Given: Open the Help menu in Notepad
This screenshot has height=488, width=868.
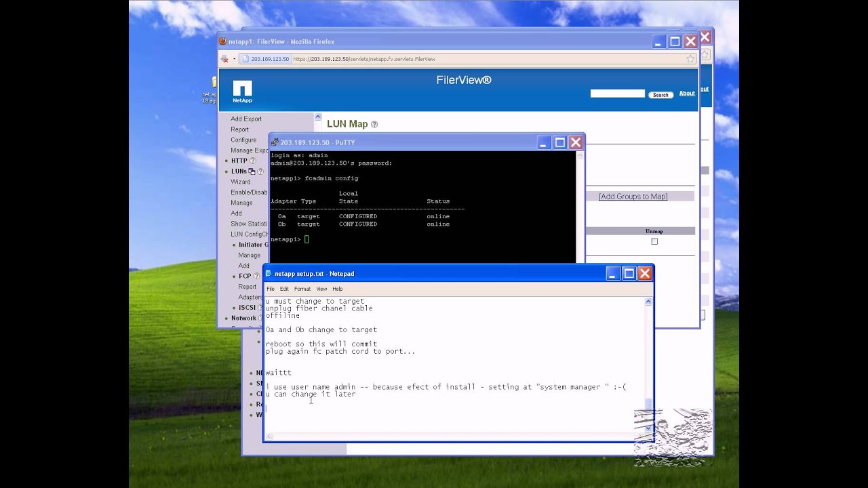Looking at the screenshot, I should pyautogui.click(x=337, y=289).
